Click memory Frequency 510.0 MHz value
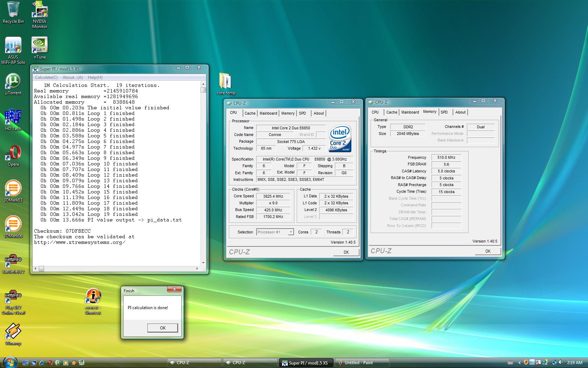 (x=446, y=157)
